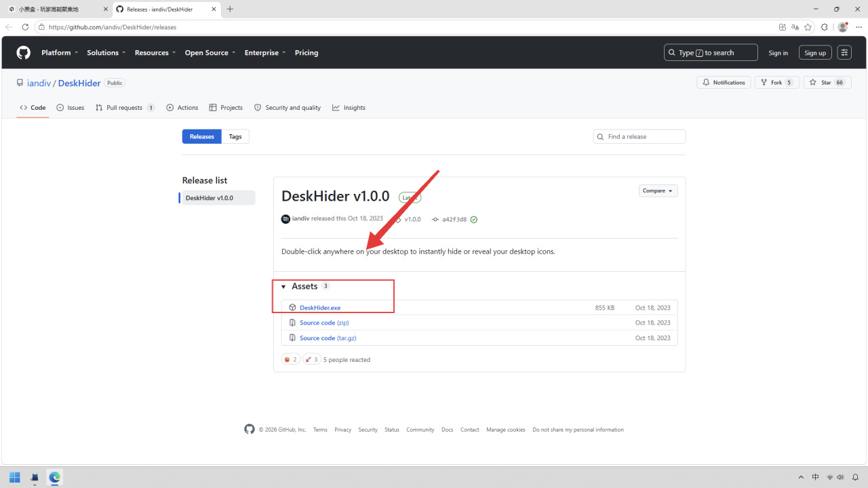This screenshot has width=868, height=488.
Task: Switch to the Tags view
Action: [235, 137]
